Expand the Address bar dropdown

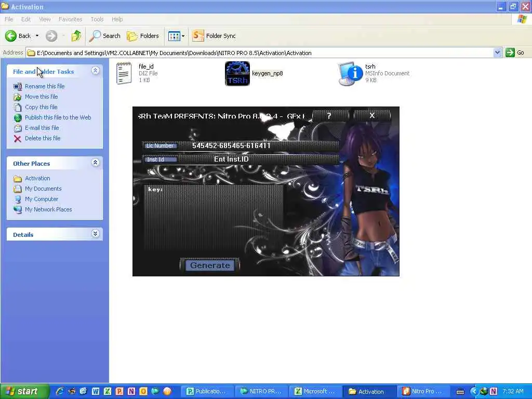pos(497,52)
